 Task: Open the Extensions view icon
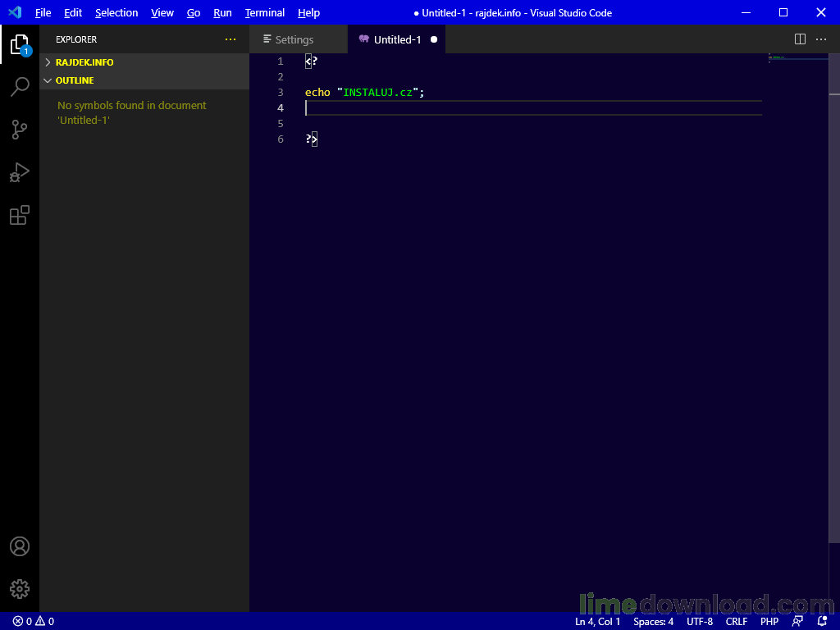20,215
